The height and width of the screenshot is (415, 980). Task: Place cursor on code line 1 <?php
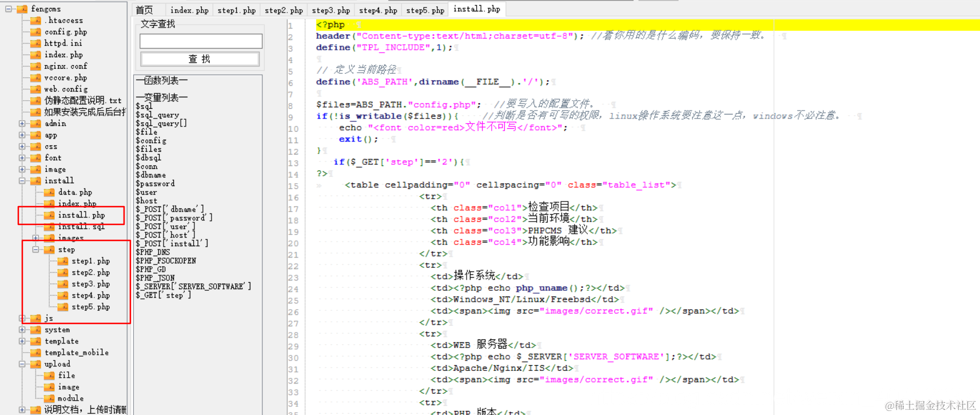tap(330, 25)
